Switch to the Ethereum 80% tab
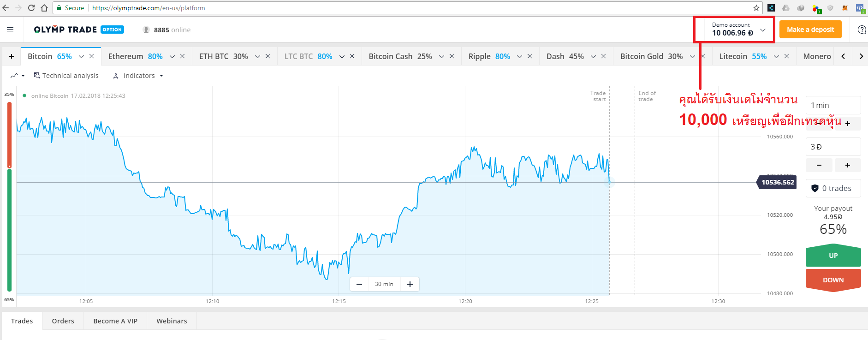 [135, 56]
